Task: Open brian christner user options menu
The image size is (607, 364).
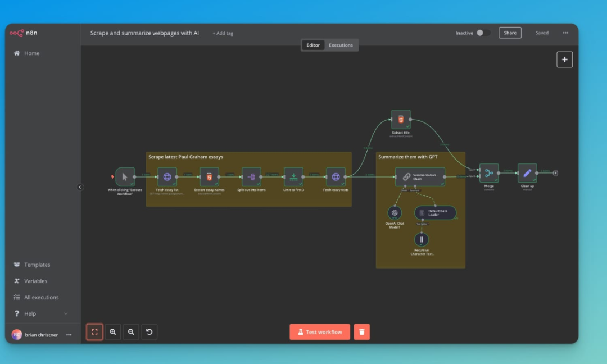Action: [x=69, y=335]
